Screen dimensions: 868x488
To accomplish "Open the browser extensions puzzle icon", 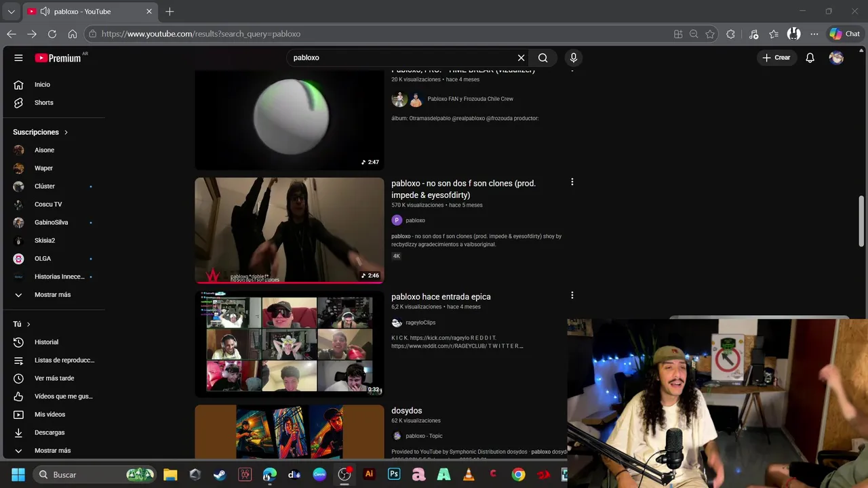I will coord(730,34).
